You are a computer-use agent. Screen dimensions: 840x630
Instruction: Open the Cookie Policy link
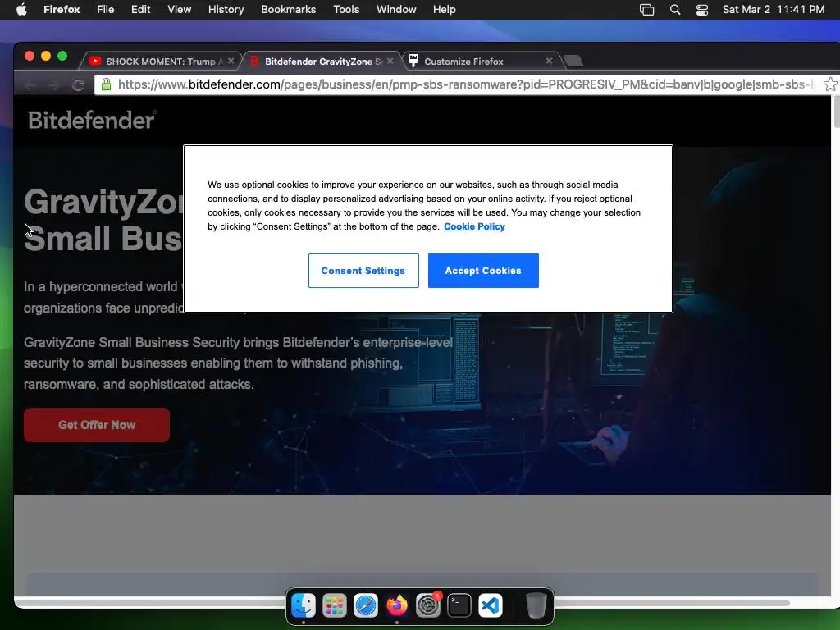pos(474,226)
